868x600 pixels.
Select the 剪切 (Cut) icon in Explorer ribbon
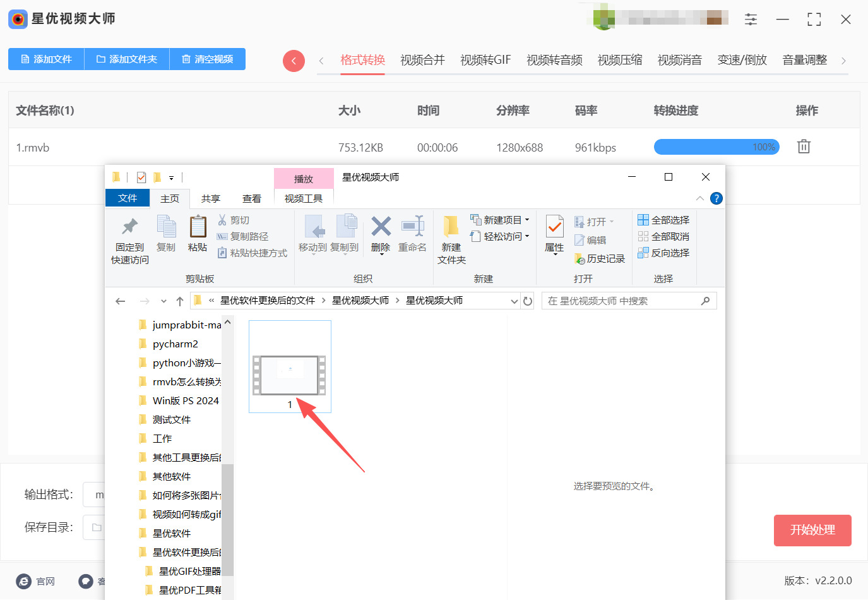(222, 220)
